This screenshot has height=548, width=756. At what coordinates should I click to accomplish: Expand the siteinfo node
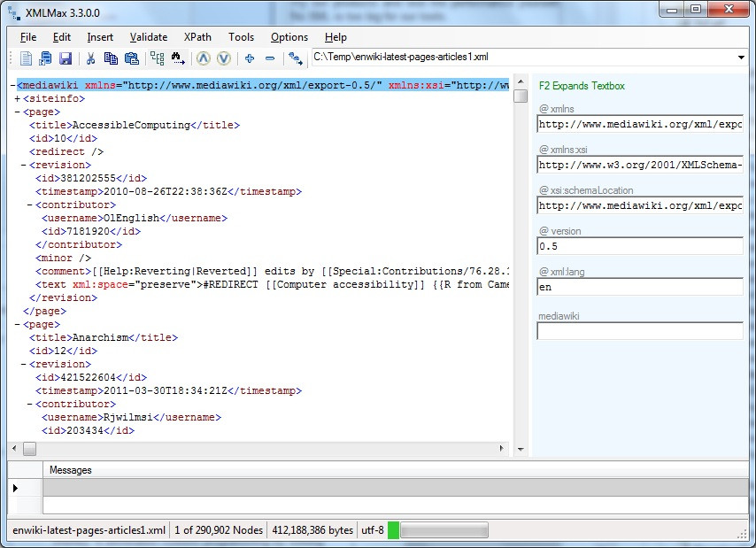pyautogui.click(x=18, y=99)
